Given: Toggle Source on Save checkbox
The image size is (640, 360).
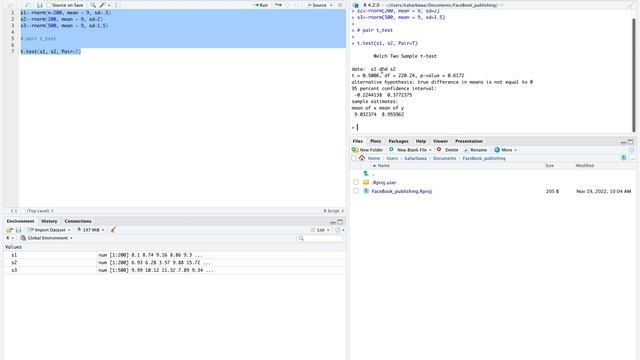Looking at the screenshot, I should (x=49, y=5).
